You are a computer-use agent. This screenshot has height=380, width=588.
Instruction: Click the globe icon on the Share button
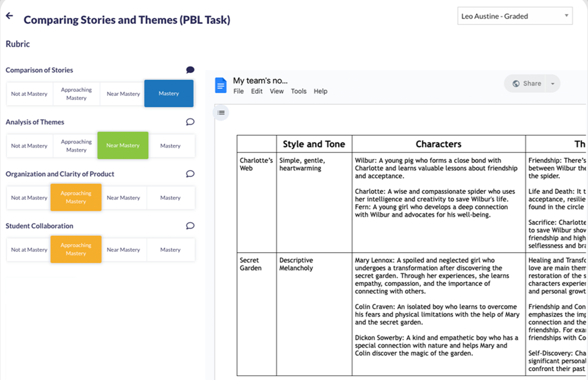pyautogui.click(x=516, y=84)
